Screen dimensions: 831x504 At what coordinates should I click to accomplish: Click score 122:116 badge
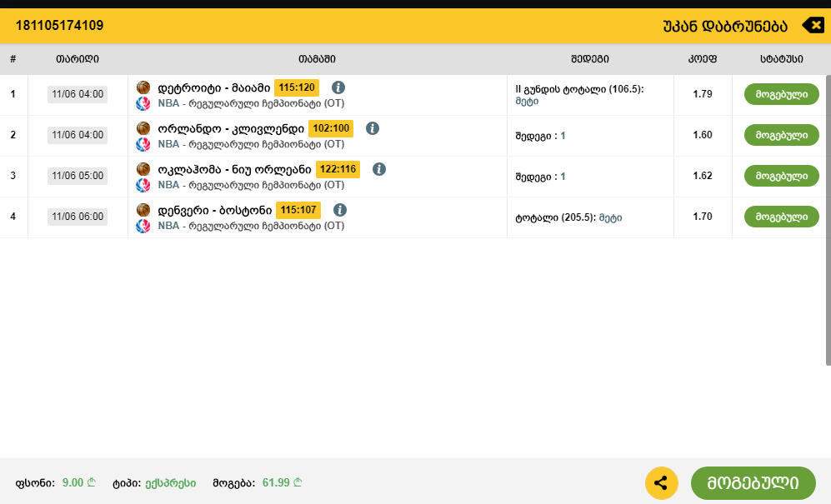(x=338, y=169)
